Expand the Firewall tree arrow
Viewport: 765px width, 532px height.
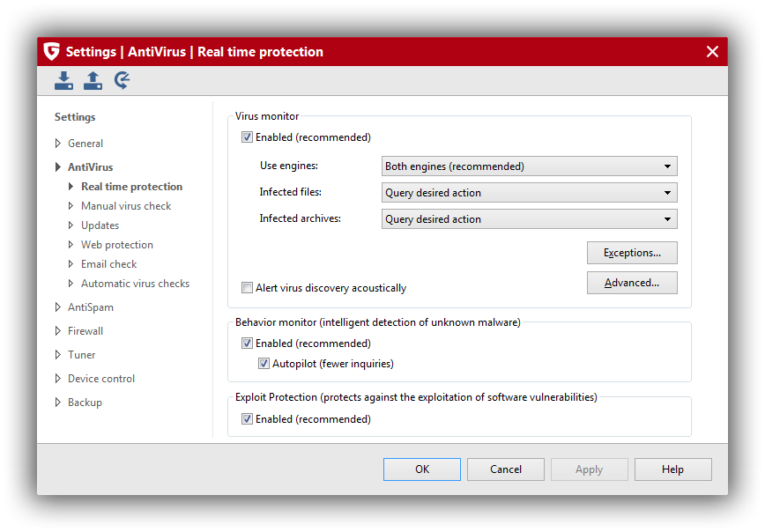(58, 331)
